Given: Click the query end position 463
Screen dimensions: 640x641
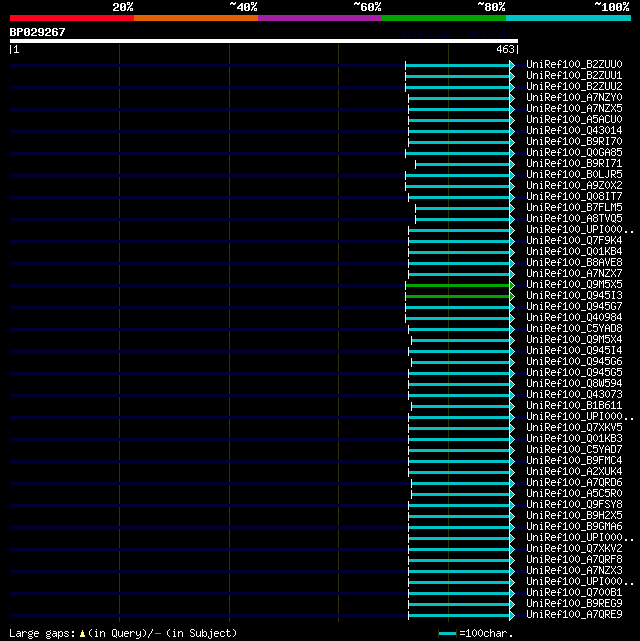Looking at the screenshot, I should (505, 49).
